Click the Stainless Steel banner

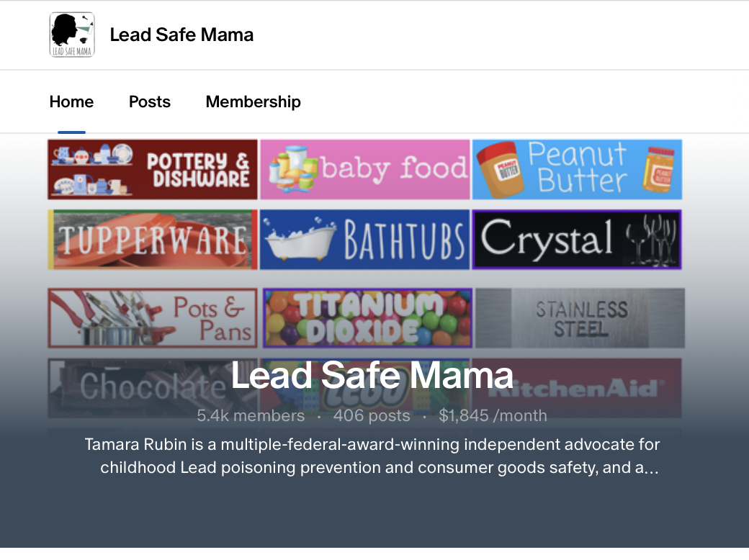click(580, 317)
